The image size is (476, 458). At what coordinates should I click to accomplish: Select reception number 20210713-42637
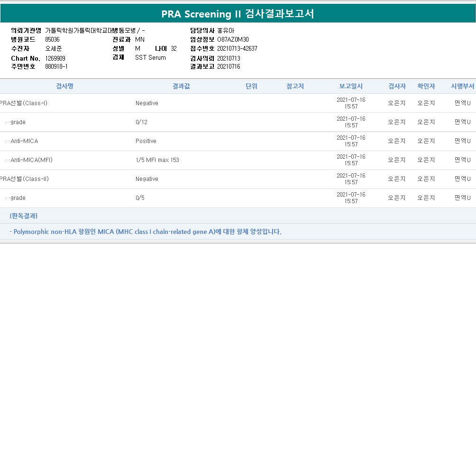coord(237,48)
